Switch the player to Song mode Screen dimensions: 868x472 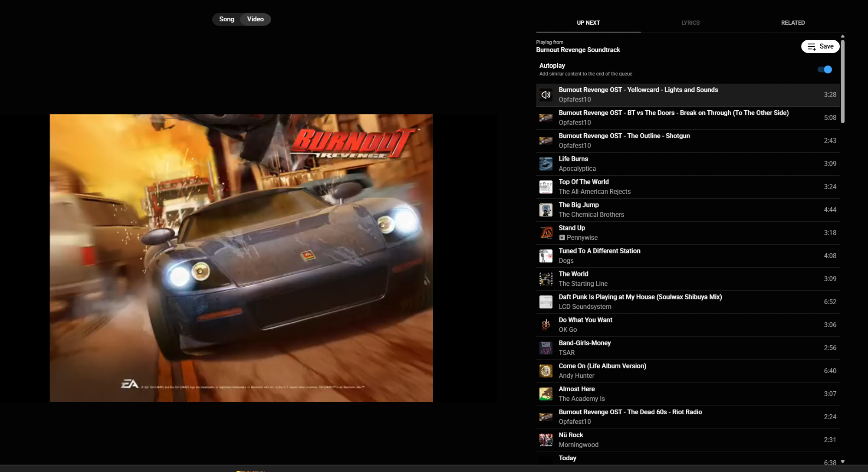pyautogui.click(x=227, y=19)
